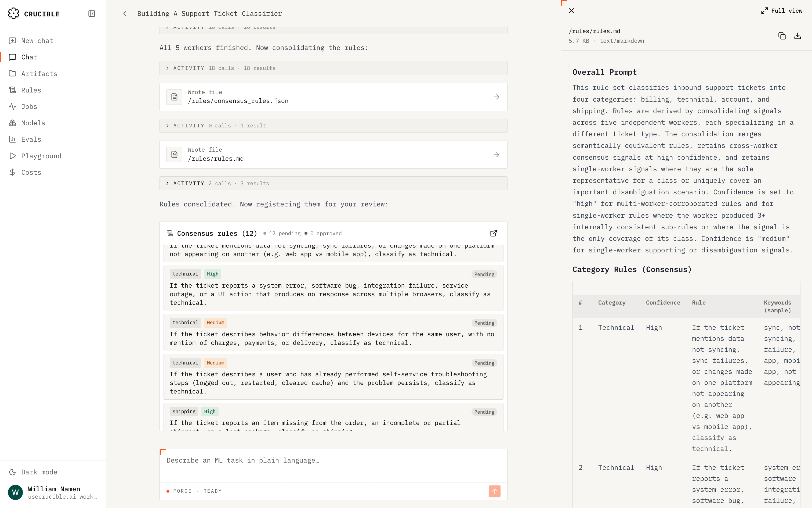Screen dimensions: 812x508
Task: Click the Rule column header
Action: (699, 303)
